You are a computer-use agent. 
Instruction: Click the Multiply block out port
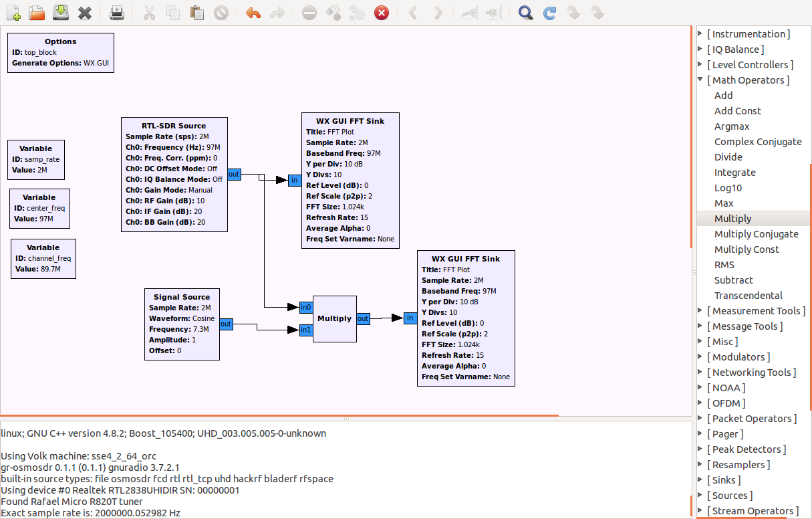[x=363, y=319]
